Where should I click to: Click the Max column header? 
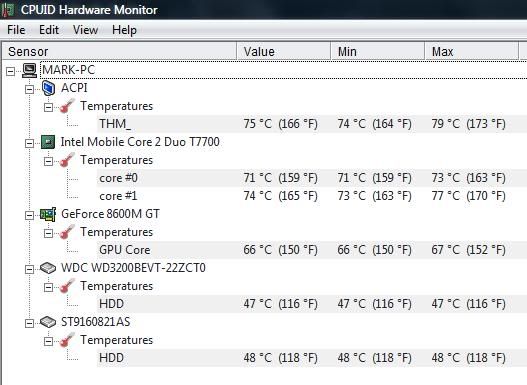[x=472, y=51]
